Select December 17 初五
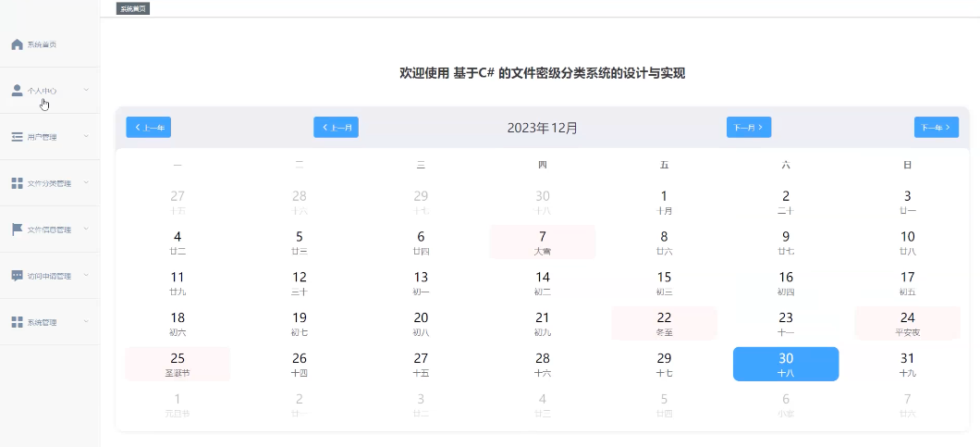This screenshot has width=980, height=447. (x=908, y=282)
